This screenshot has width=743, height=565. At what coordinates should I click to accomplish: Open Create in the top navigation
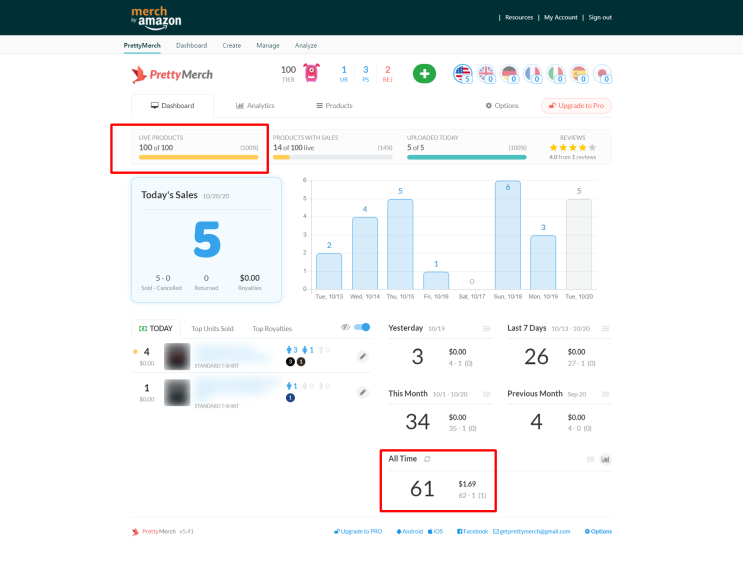coord(232,46)
